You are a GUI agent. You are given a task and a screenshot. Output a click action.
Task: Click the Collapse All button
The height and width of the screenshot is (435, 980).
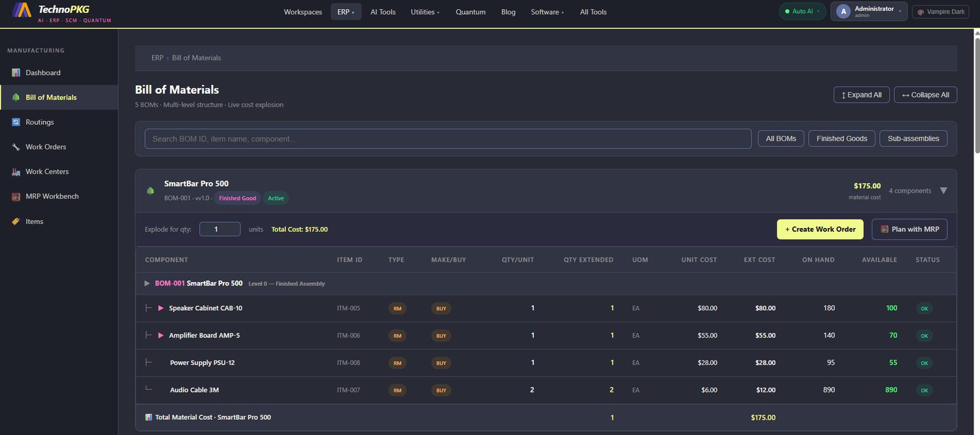(926, 95)
